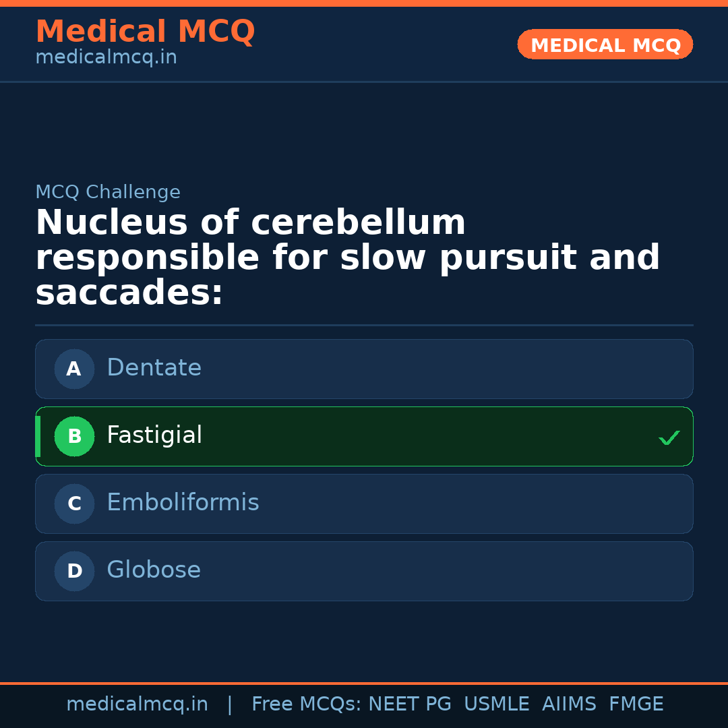The image size is (728, 728).
Task: Click USMLE in the footer
Action: pyautogui.click(x=496, y=704)
